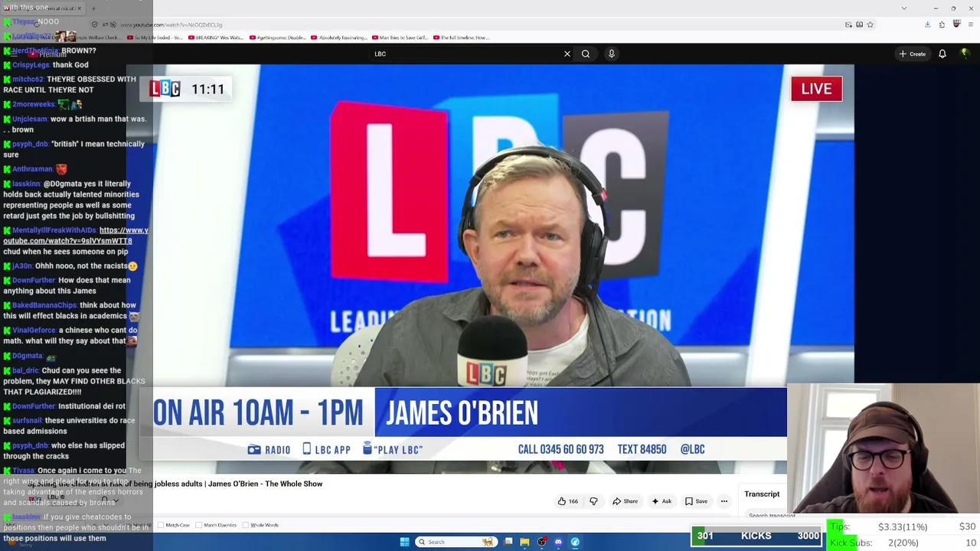980x551 pixels.
Task: Clear the YouTube search box
Action: point(567,54)
